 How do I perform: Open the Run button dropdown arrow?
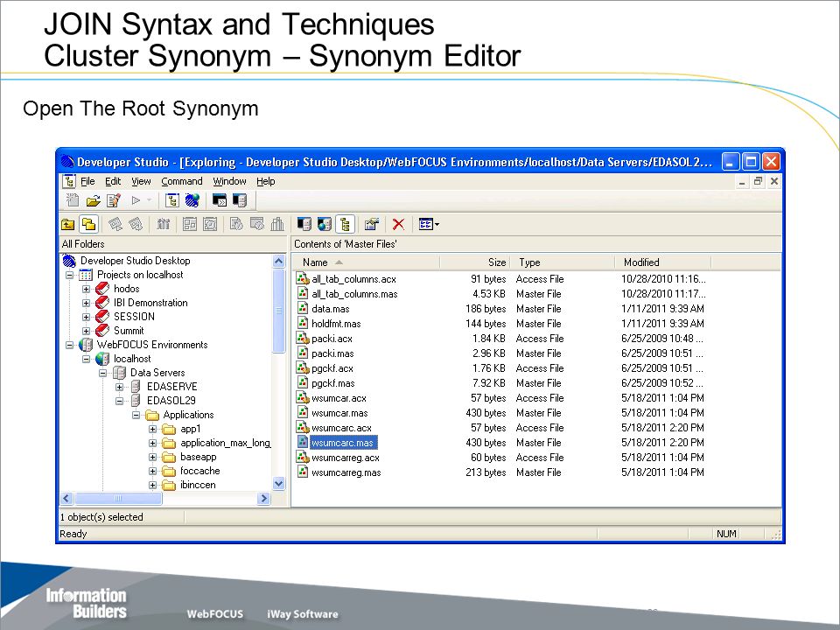[150, 201]
